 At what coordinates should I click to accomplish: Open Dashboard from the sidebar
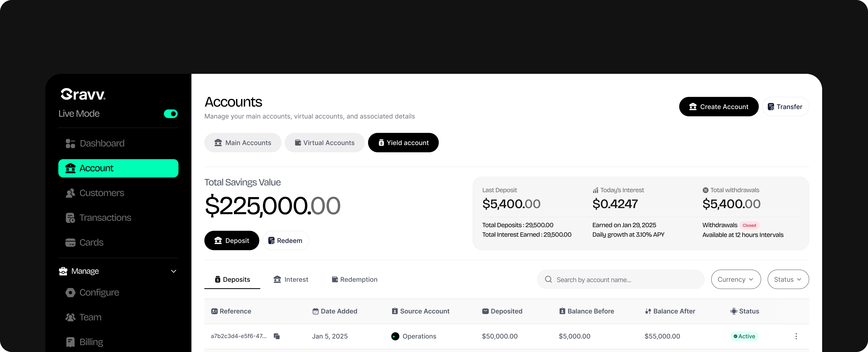pyautogui.click(x=102, y=143)
